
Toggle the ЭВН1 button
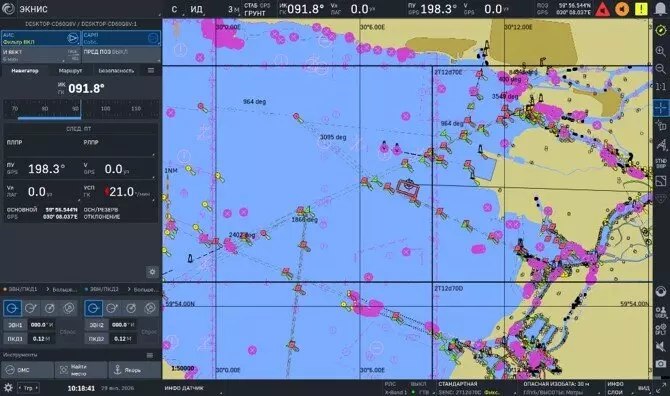tap(15, 325)
